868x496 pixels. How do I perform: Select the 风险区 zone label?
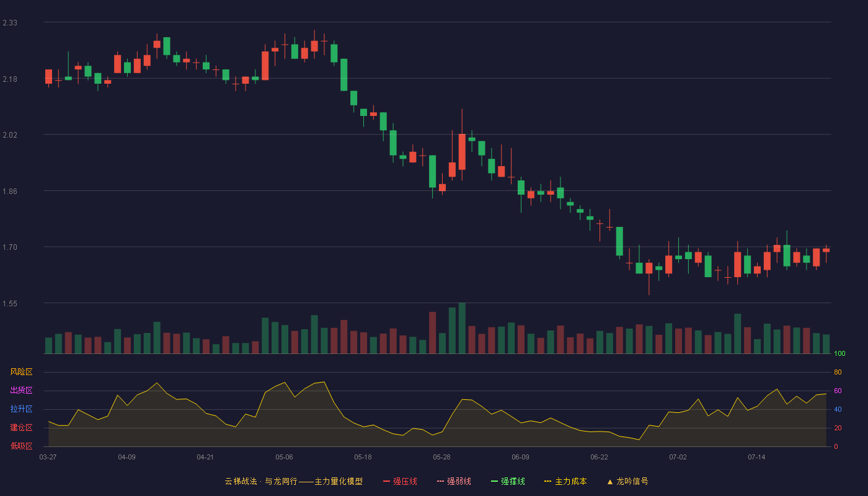coord(21,372)
